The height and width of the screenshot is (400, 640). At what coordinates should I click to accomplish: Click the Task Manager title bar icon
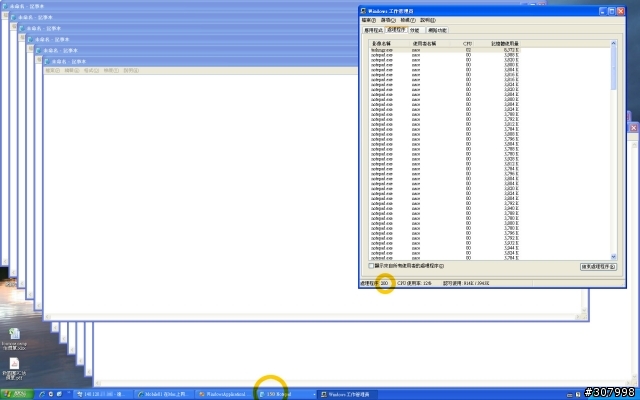(363, 11)
